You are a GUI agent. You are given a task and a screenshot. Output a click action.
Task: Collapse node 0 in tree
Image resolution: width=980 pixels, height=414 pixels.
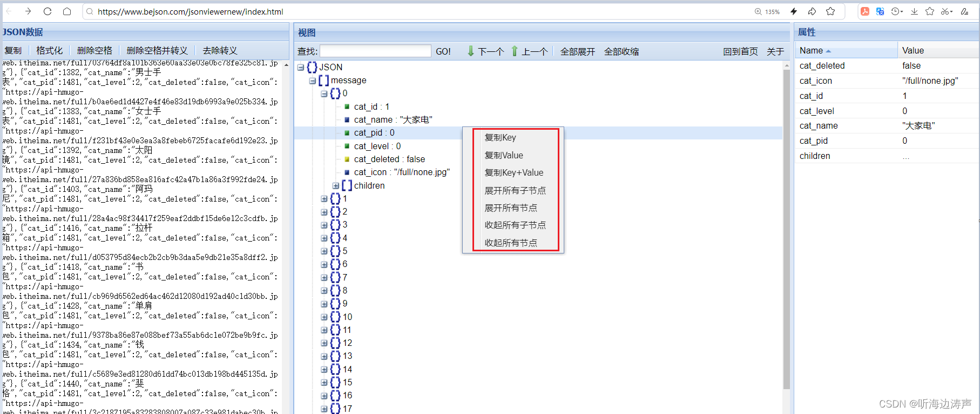coord(324,94)
